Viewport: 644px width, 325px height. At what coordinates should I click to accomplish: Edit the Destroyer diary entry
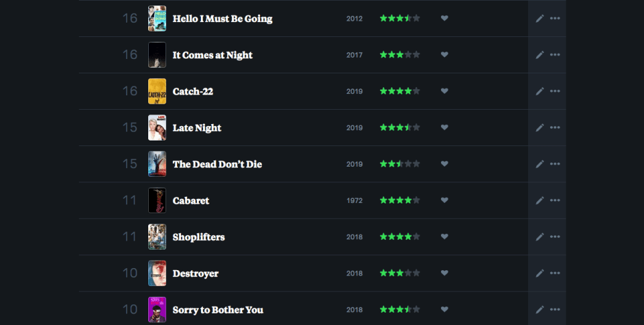[540, 273]
